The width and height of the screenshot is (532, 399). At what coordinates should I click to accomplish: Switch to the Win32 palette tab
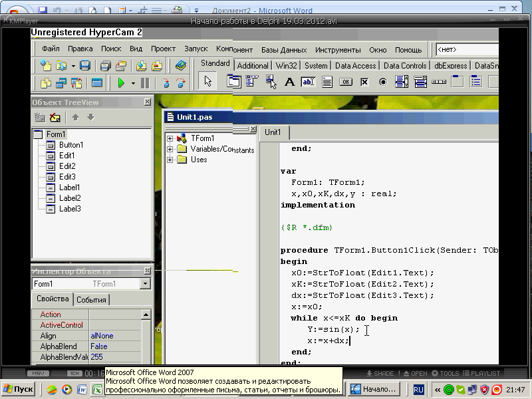click(287, 65)
